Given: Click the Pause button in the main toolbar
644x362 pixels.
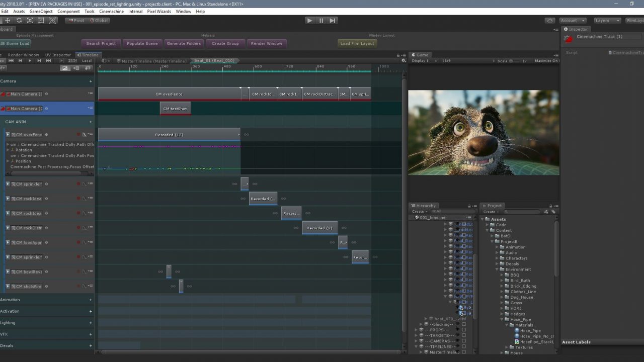Looking at the screenshot, I should tap(321, 21).
